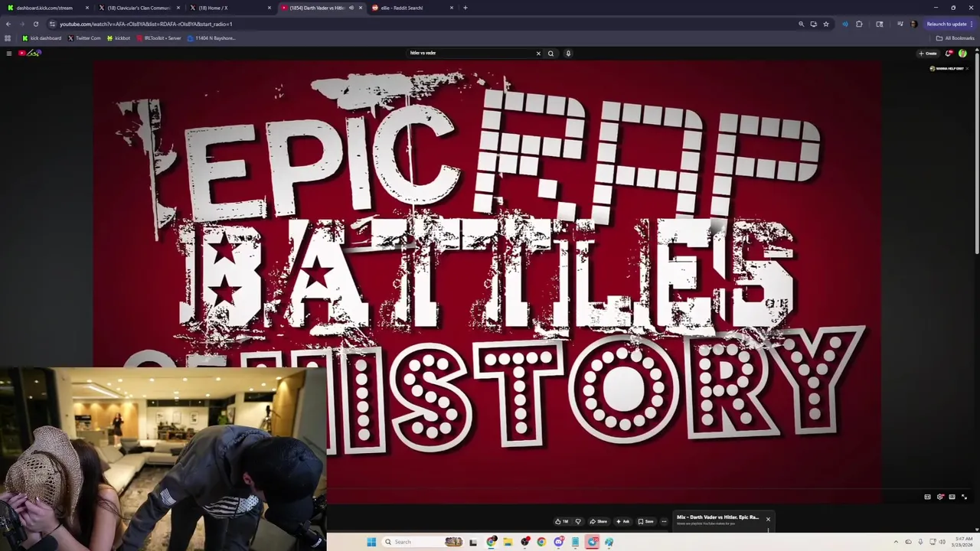This screenshot has width=980, height=551.
Task: Go to YouTube home via logo
Action: click(x=30, y=53)
